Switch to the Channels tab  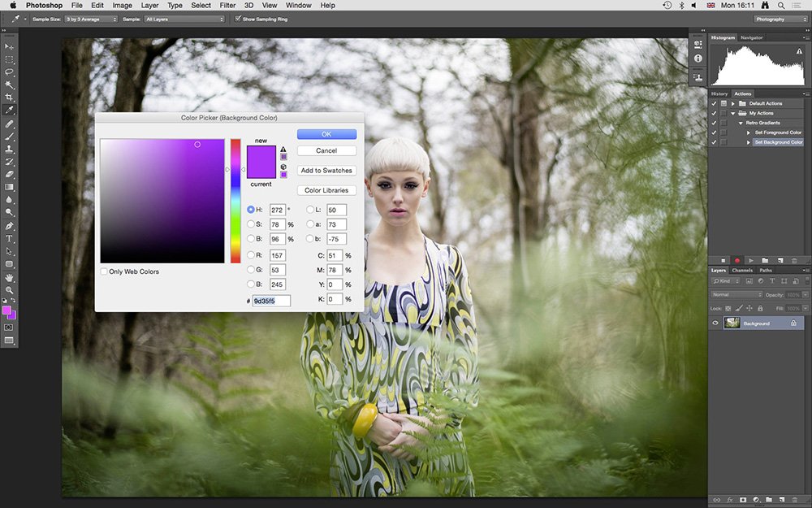tap(741, 270)
